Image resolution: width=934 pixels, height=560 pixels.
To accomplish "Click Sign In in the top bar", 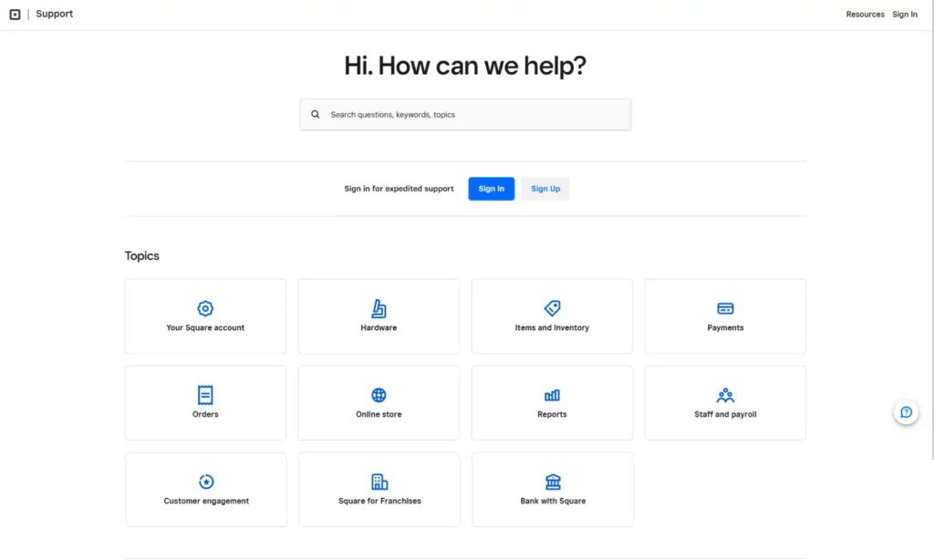I will tap(904, 14).
